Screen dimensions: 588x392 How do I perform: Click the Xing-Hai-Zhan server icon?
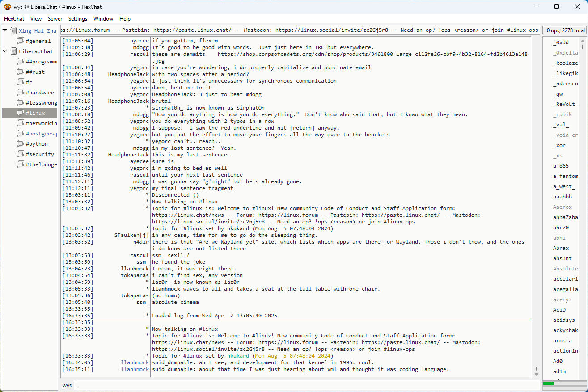coord(13,31)
